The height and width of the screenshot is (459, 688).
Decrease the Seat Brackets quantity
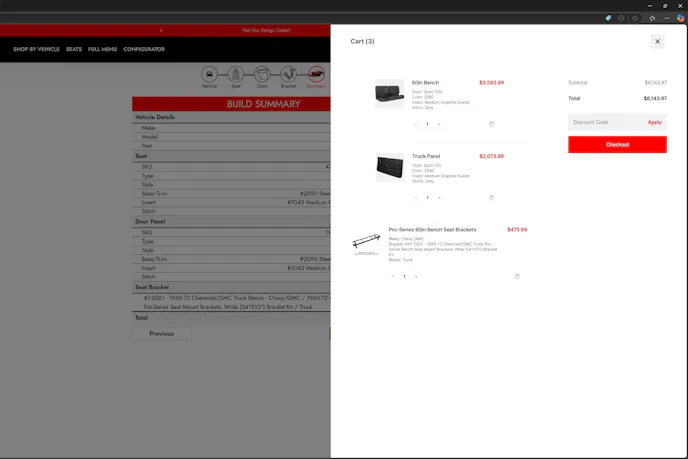393,276
